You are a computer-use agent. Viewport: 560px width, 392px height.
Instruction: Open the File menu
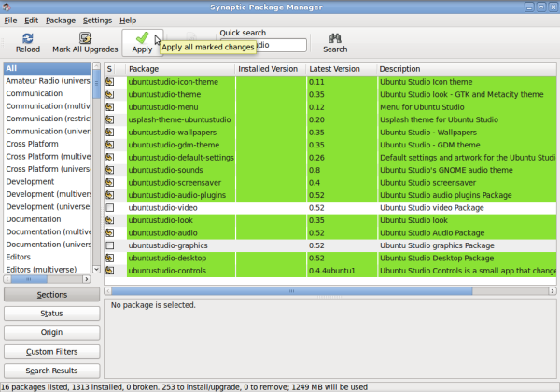click(x=10, y=21)
